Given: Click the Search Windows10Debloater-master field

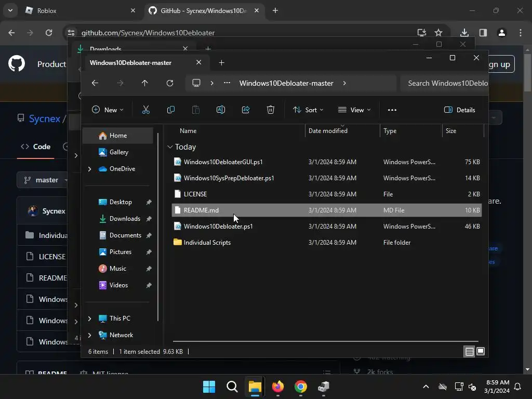Looking at the screenshot, I should click(444, 83).
